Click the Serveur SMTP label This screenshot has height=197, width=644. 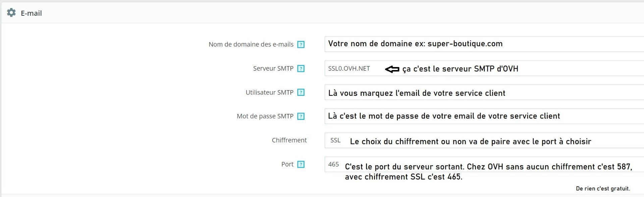pyautogui.click(x=273, y=68)
